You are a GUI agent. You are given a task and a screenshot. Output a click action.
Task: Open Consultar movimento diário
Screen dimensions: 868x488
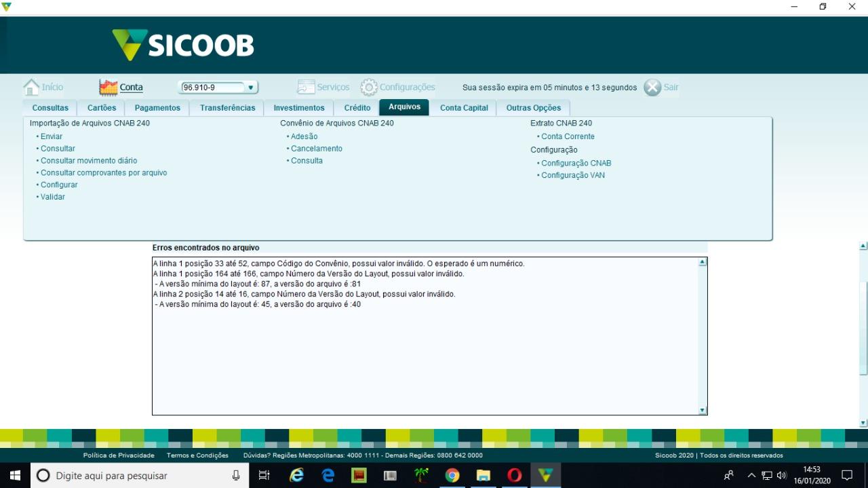[x=89, y=161]
